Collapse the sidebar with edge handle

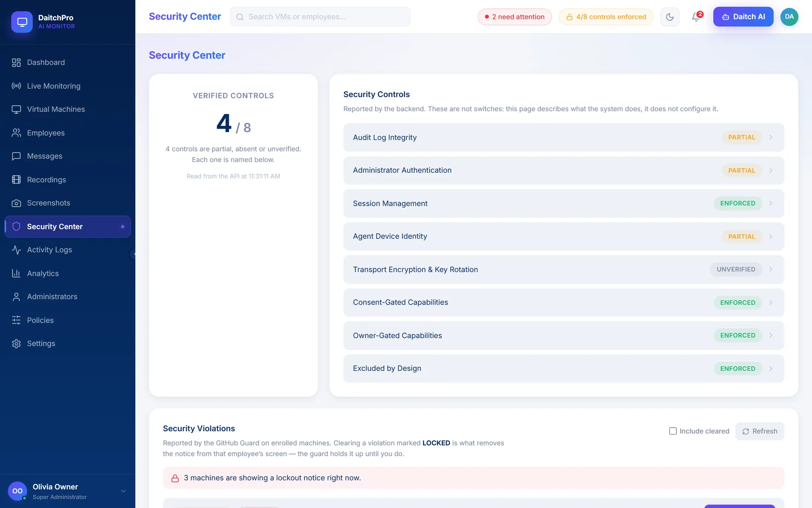(133, 254)
